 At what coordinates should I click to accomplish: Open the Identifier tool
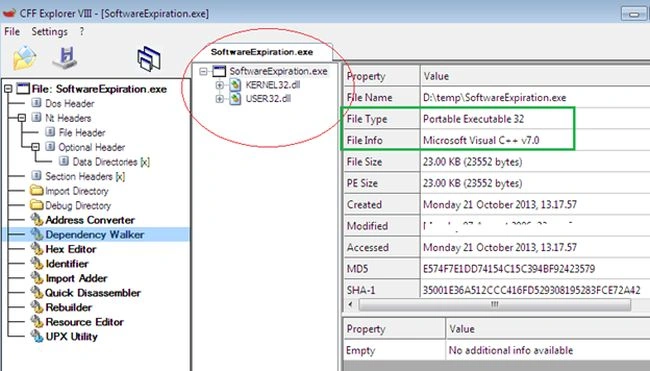click(67, 264)
